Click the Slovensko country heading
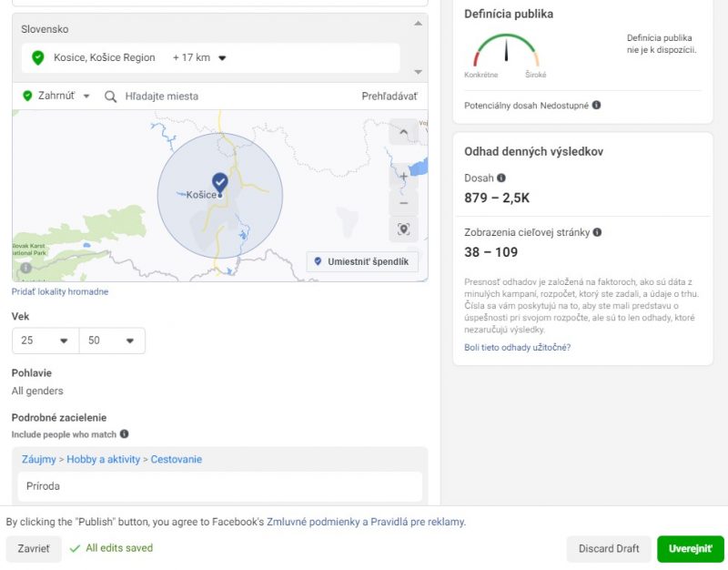 coord(45,29)
